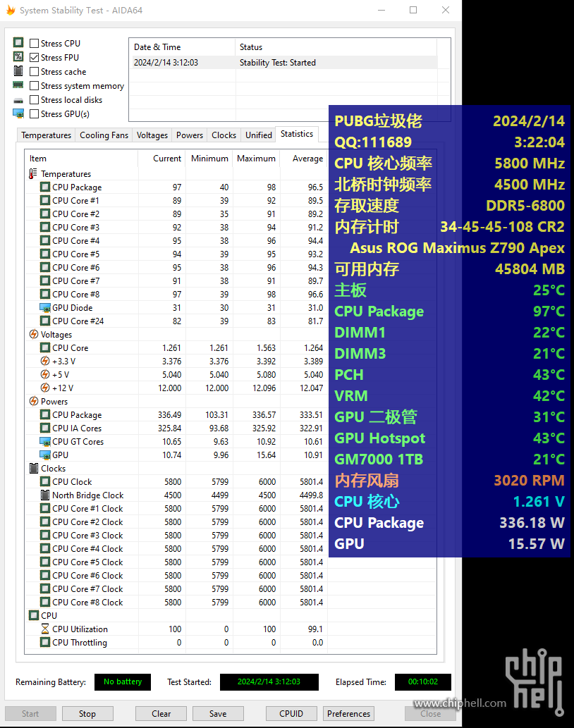Click the percent icon beside Stress FPU

(18, 56)
